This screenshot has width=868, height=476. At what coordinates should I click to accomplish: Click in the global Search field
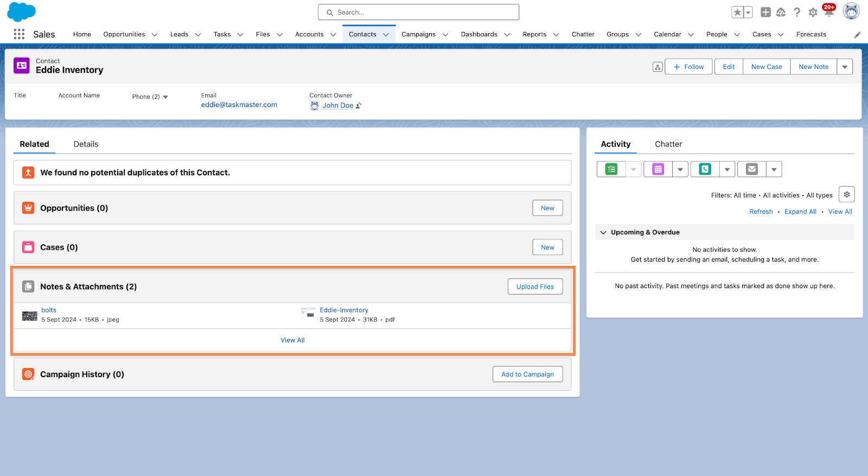point(418,12)
